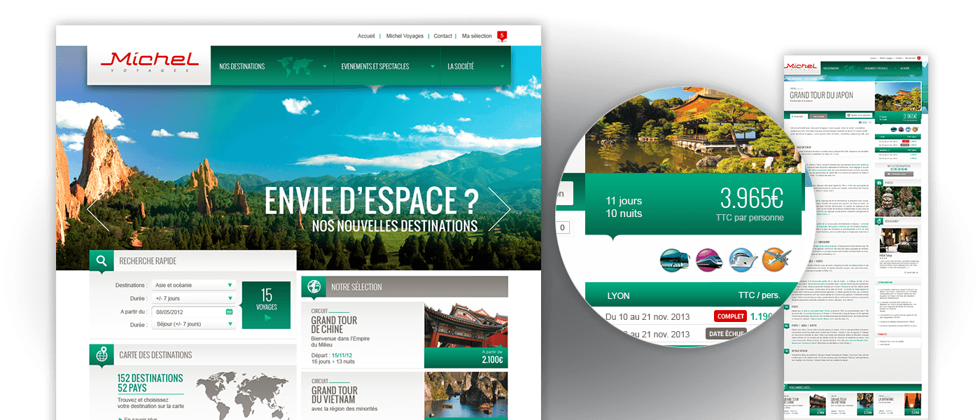The width and height of the screenshot is (980, 420).
Task: Expand the La Société menu
Action: (x=475, y=67)
